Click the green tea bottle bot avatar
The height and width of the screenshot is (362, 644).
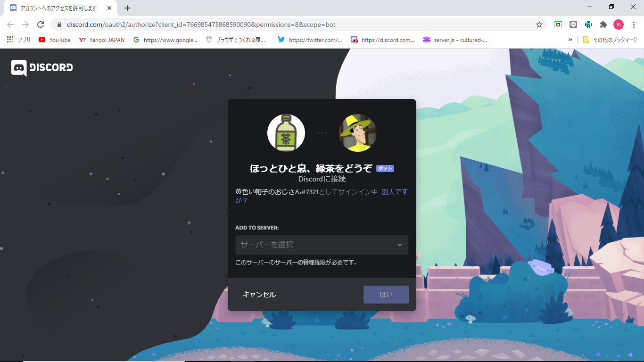coord(286,133)
